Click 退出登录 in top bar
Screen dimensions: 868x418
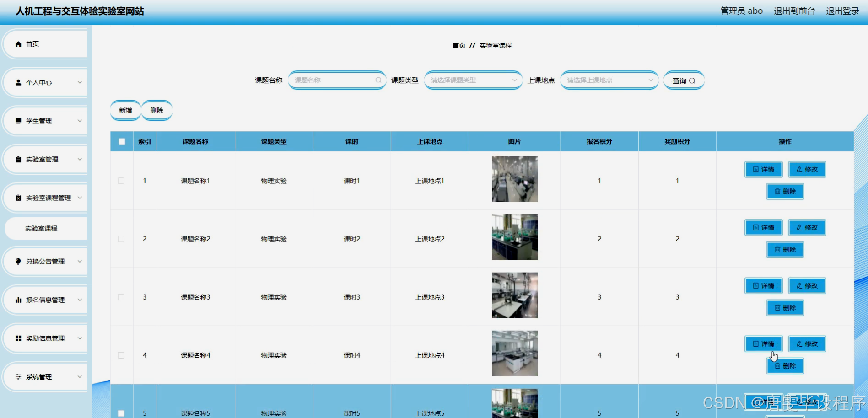click(842, 11)
